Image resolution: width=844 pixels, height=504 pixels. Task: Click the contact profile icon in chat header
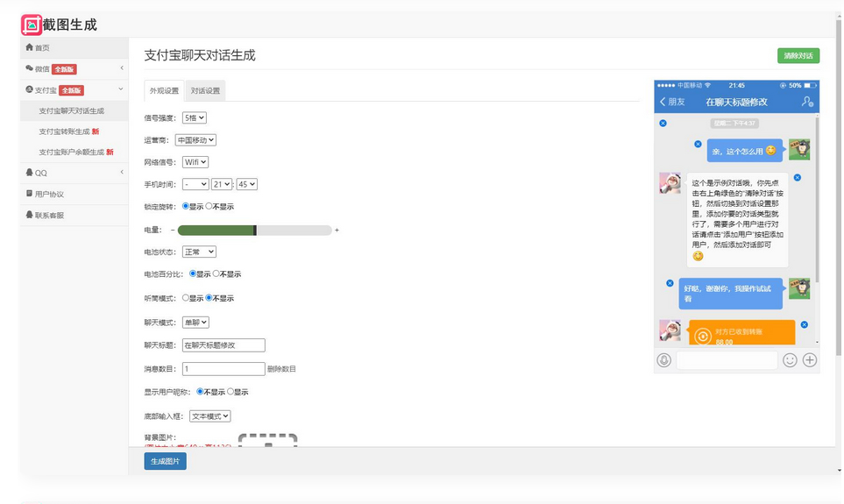(807, 102)
